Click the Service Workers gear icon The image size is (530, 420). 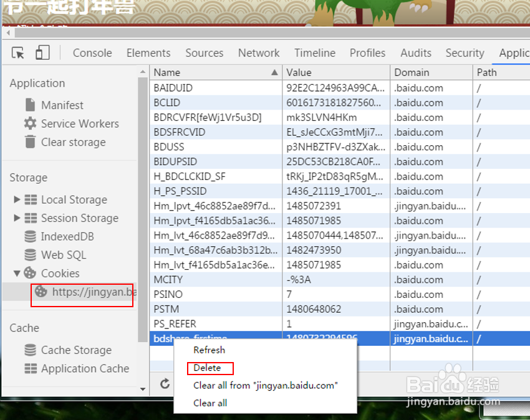[x=30, y=123]
